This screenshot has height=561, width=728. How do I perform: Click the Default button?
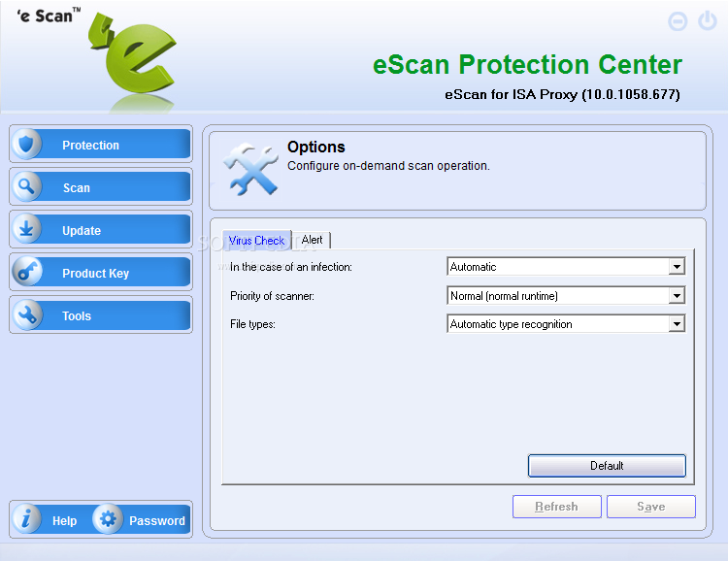(607, 465)
